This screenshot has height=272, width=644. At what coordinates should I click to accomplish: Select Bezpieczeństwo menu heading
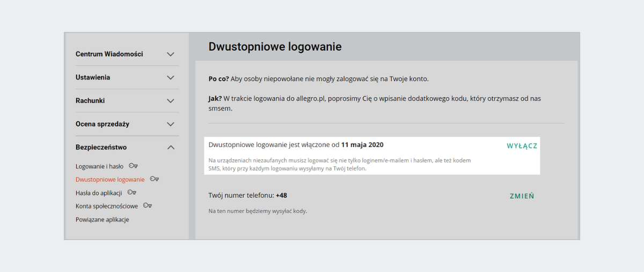pyautogui.click(x=101, y=147)
